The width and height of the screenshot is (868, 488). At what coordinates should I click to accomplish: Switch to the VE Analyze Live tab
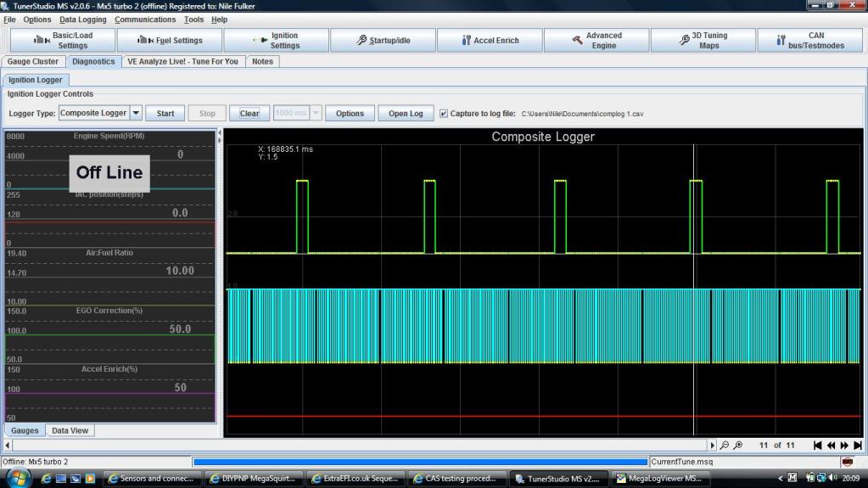182,62
